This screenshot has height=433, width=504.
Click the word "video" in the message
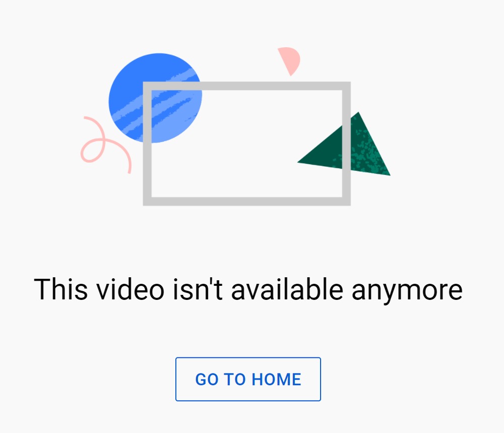(131, 290)
